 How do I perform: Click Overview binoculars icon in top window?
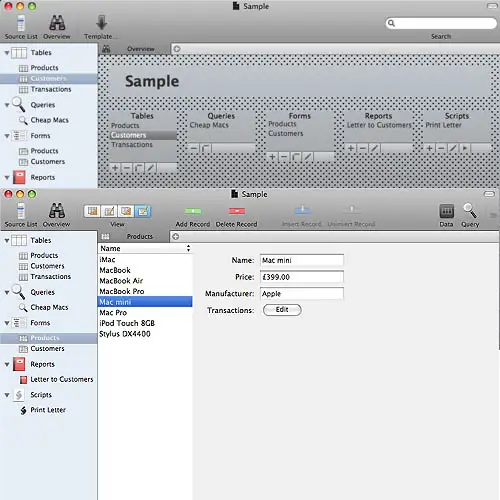pyautogui.click(x=57, y=23)
